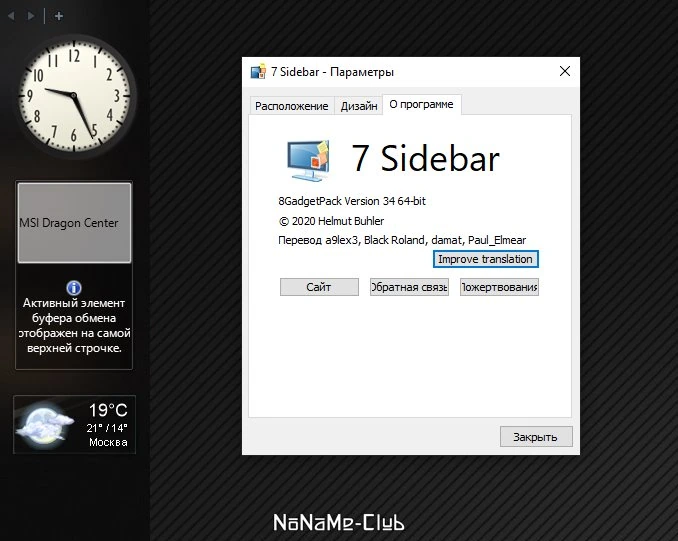The height and width of the screenshot is (541, 678).
Task: Click the 19°C temperature reading
Action: [108, 410]
